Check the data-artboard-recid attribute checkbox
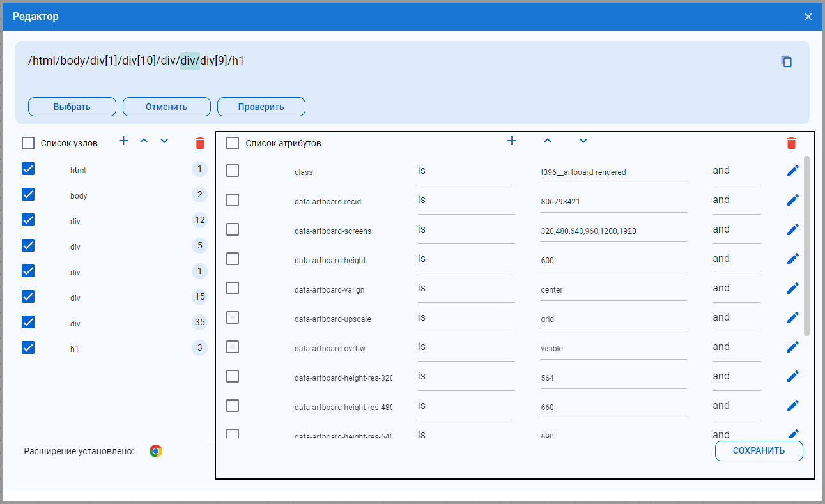 [233, 200]
